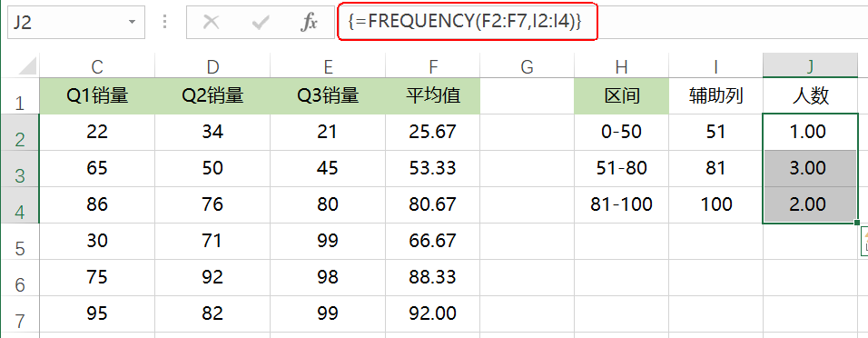The height and width of the screenshot is (338, 868).
Task: Click the FREQUENCY formula in formula bar
Action: (x=465, y=22)
